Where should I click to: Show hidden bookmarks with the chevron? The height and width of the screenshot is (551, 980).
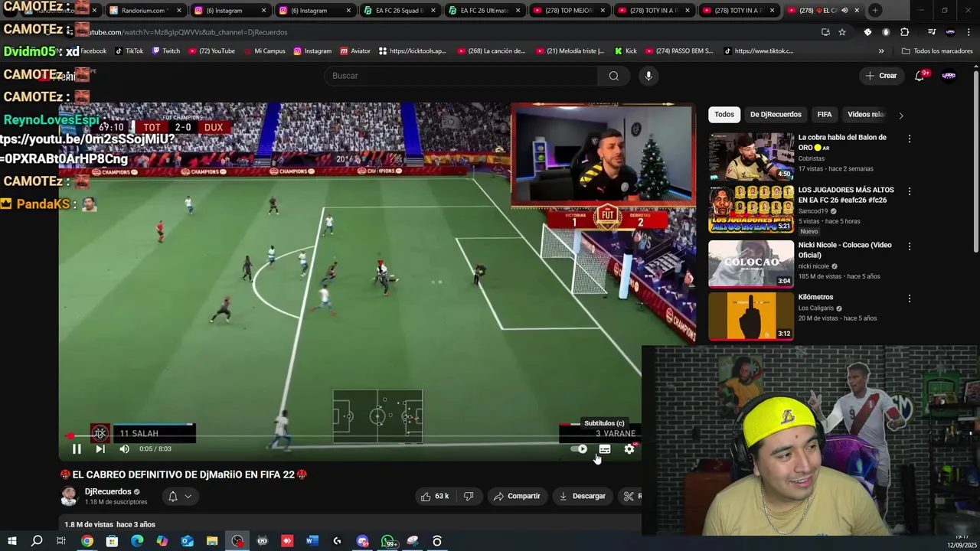[881, 51]
